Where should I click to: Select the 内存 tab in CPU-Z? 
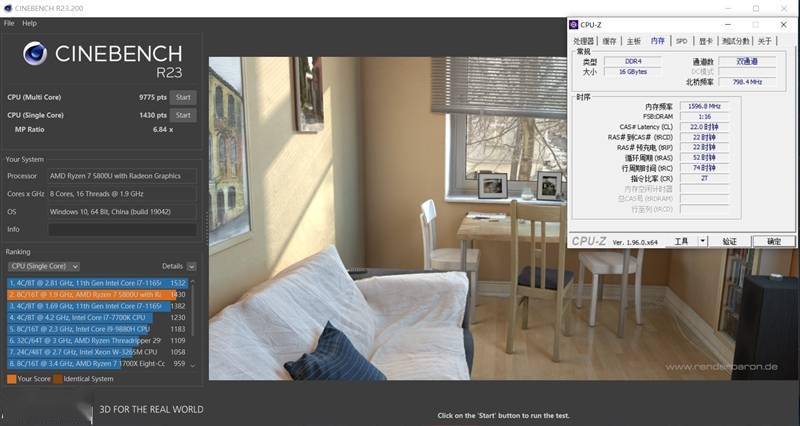(658, 41)
